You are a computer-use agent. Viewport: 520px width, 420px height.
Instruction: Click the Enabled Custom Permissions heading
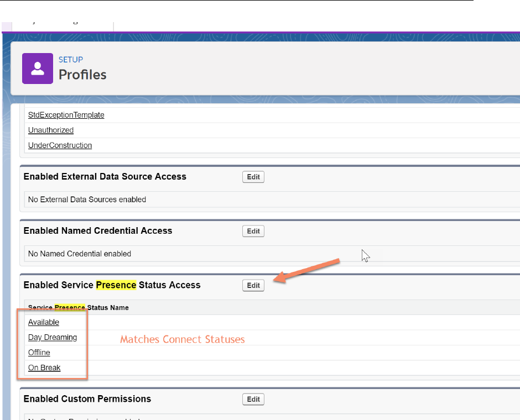click(x=87, y=399)
